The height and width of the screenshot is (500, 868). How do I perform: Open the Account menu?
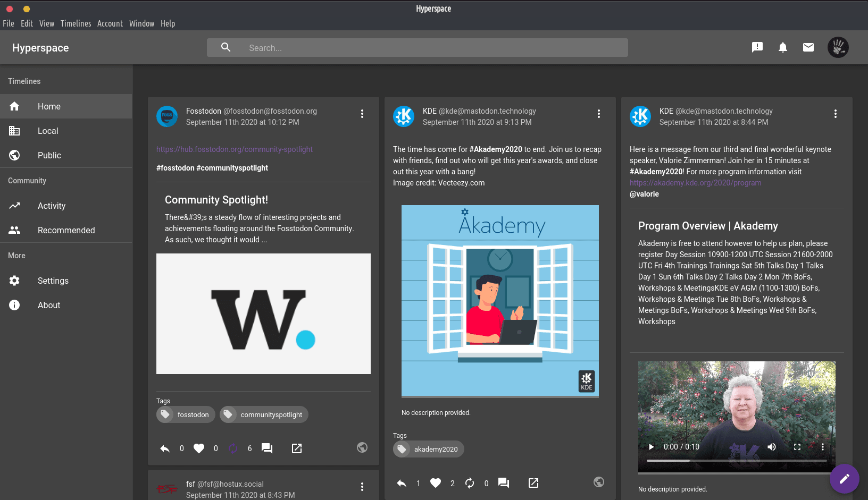tap(110, 23)
